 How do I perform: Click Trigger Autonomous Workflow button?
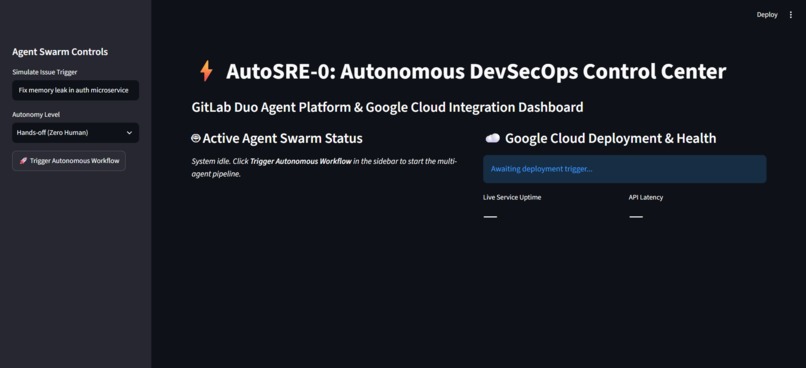coord(69,161)
